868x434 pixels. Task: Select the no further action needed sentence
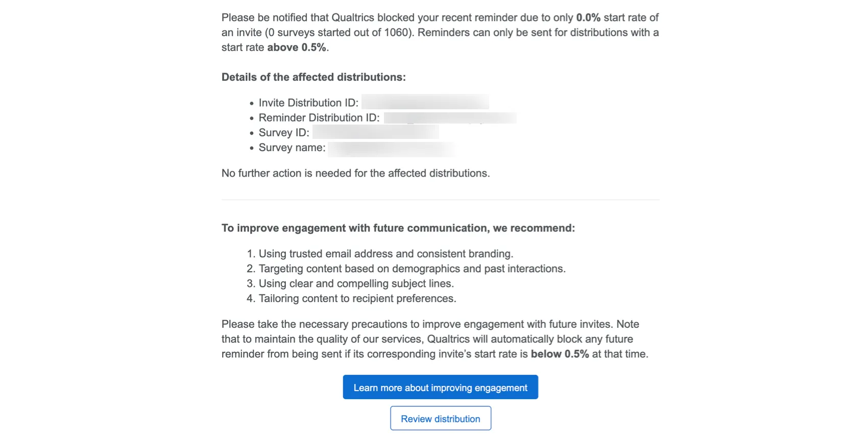coord(355,173)
